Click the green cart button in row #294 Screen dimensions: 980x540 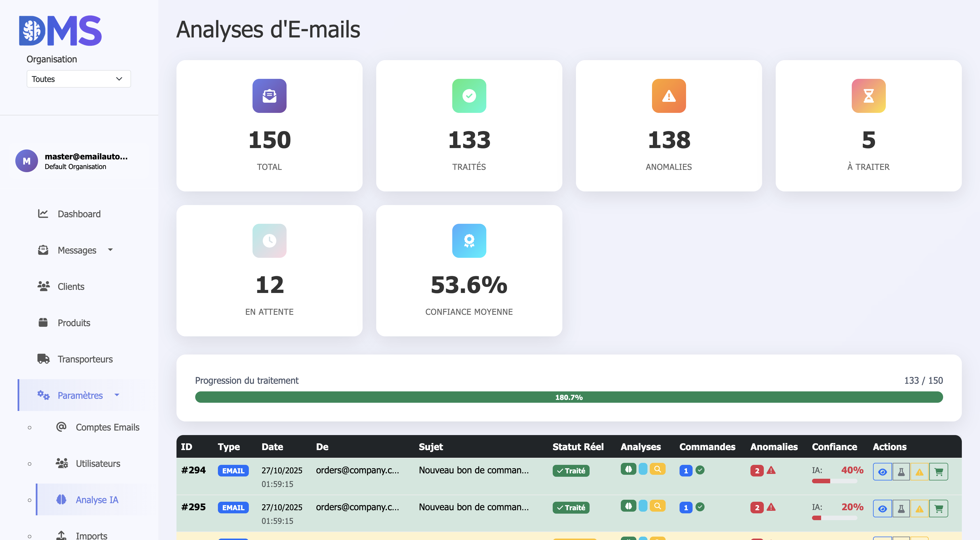point(938,472)
